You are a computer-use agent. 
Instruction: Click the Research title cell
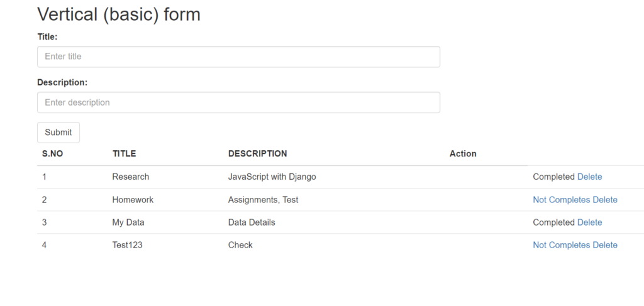coord(131,177)
